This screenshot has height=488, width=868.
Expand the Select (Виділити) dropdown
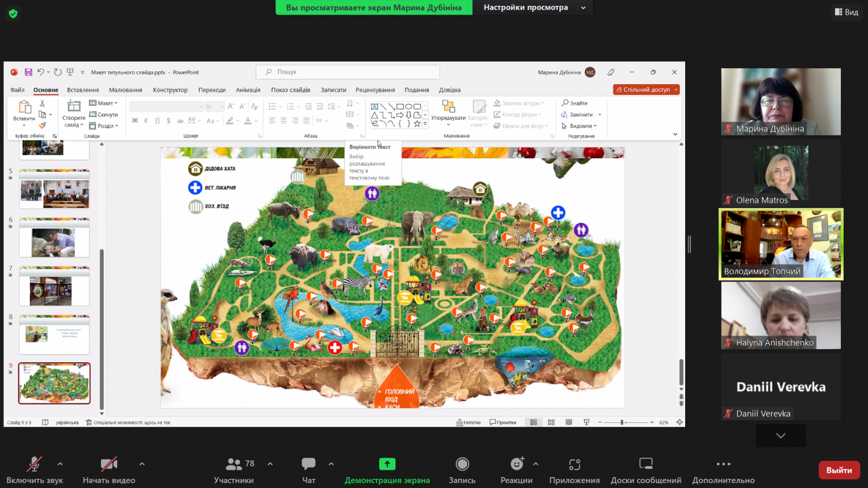[579, 126]
